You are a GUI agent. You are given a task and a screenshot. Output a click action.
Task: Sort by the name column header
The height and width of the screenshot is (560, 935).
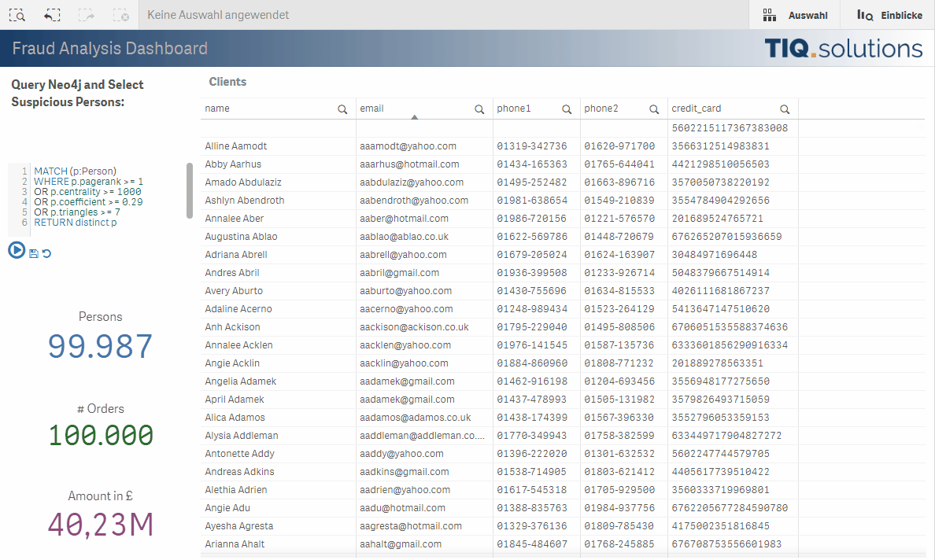coord(217,109)
